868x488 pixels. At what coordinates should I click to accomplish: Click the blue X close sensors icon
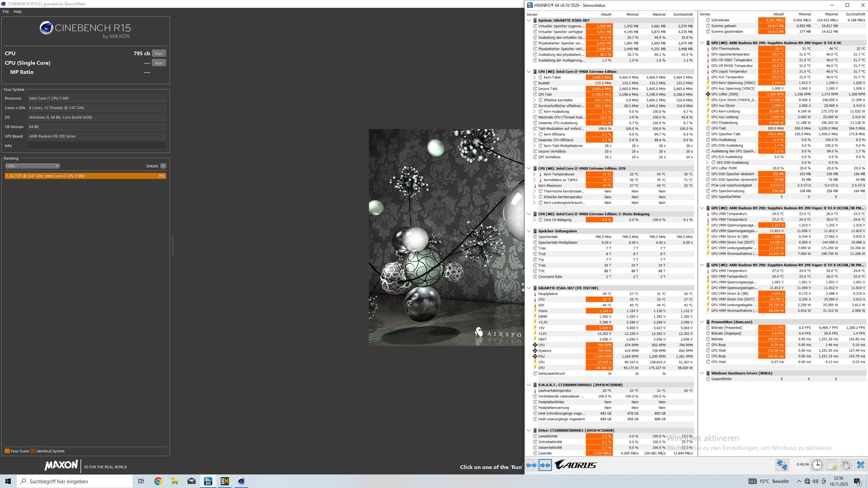(x=861, y=465)
